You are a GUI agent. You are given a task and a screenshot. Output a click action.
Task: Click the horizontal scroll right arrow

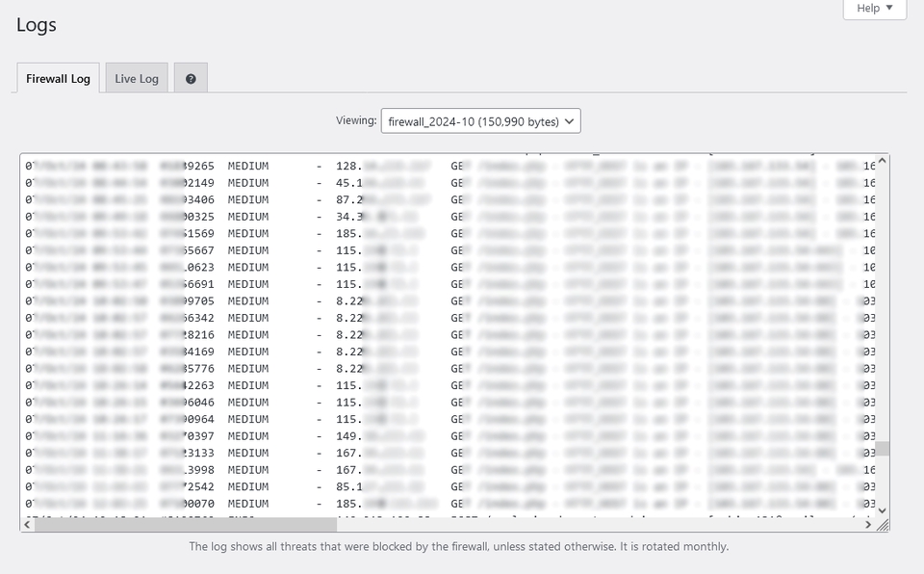point(868,525)
